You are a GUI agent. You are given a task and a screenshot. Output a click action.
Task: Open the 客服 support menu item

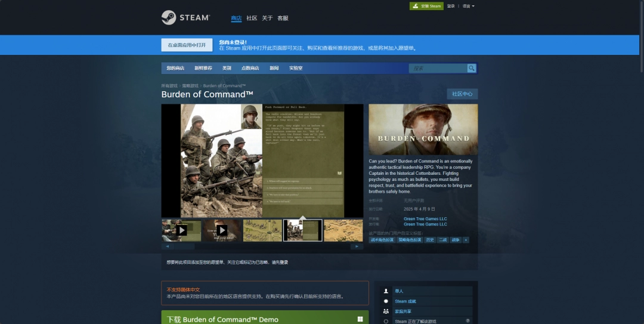point(283,18)
